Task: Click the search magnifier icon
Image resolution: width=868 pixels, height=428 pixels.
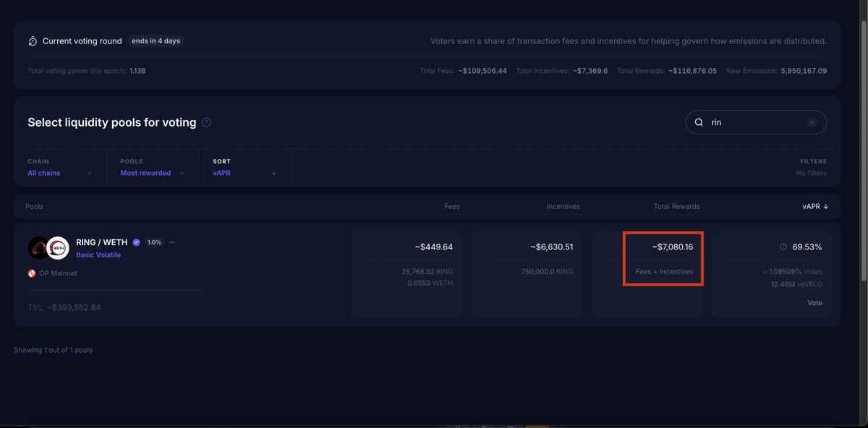Action: click(x=698, y=121)
